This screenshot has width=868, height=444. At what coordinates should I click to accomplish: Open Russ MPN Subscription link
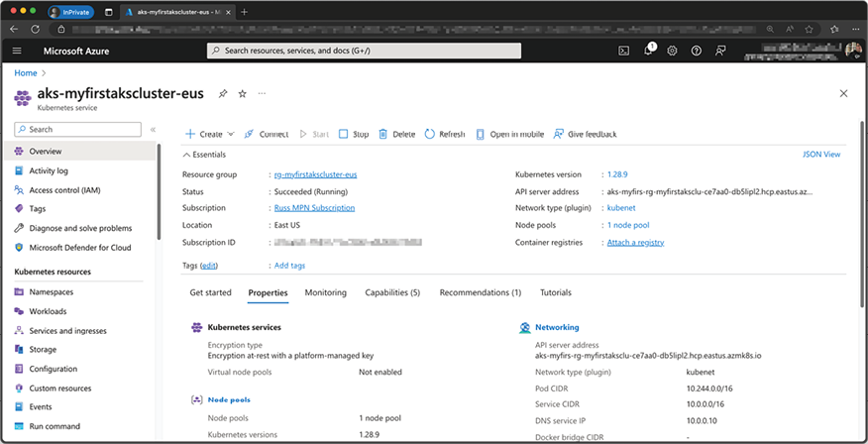tap(314, 208)
